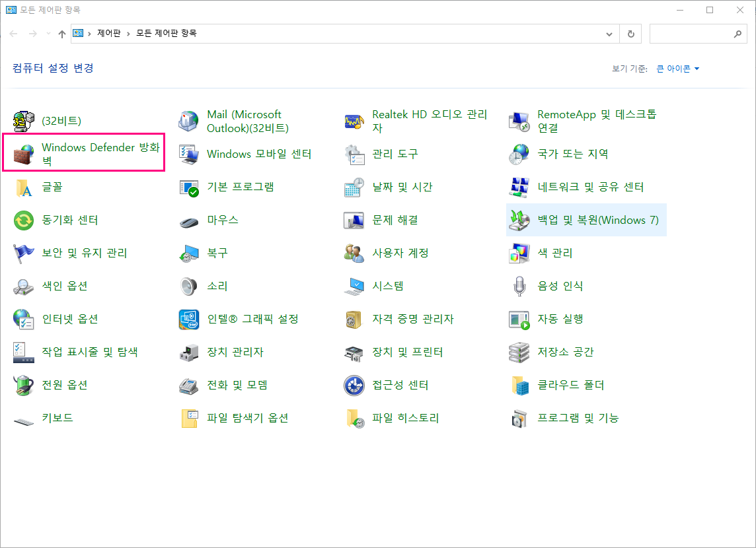
Task: Click the control panel icon in address bar
Action: [x=78, y=33]
